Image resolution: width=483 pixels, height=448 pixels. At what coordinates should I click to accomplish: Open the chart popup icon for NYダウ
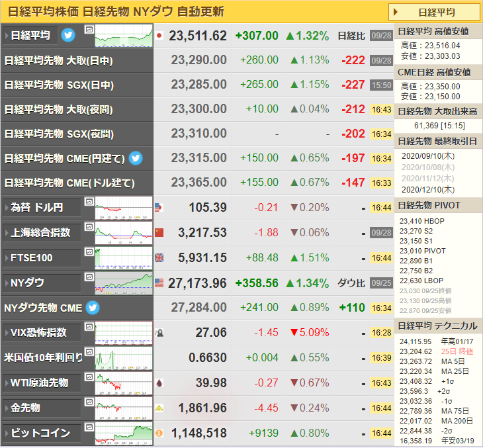89,277
